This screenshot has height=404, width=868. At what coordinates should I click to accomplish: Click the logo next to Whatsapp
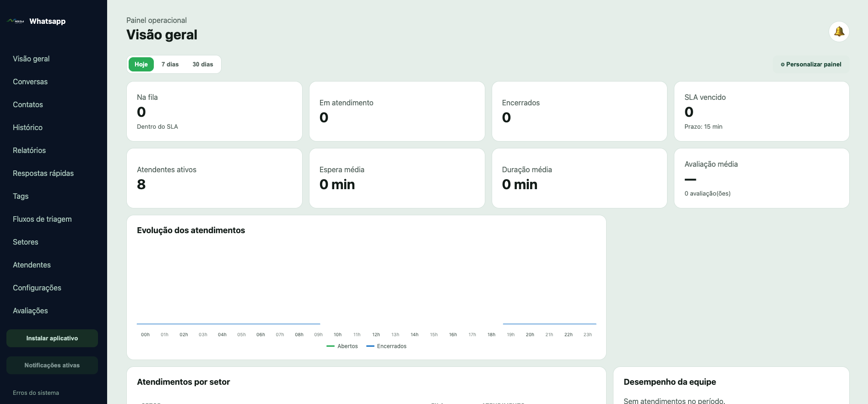tap(16, 21)
